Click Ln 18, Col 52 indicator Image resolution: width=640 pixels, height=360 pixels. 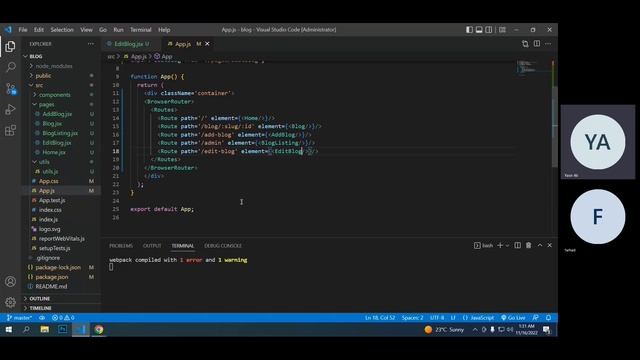(380, 318)
